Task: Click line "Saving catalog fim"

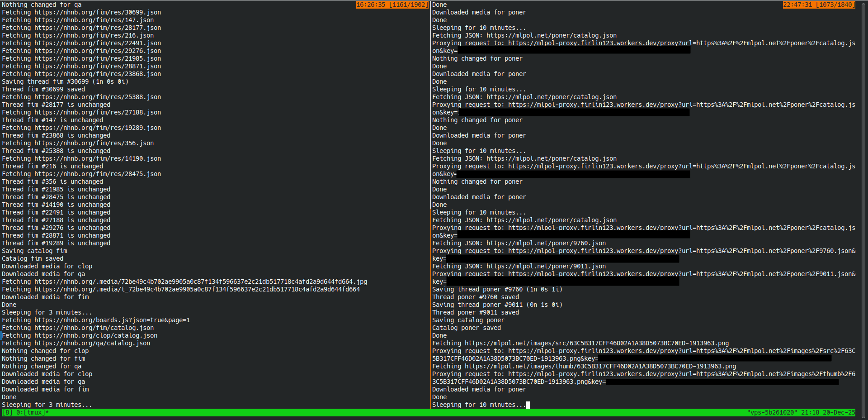Action: pos(34,251)
